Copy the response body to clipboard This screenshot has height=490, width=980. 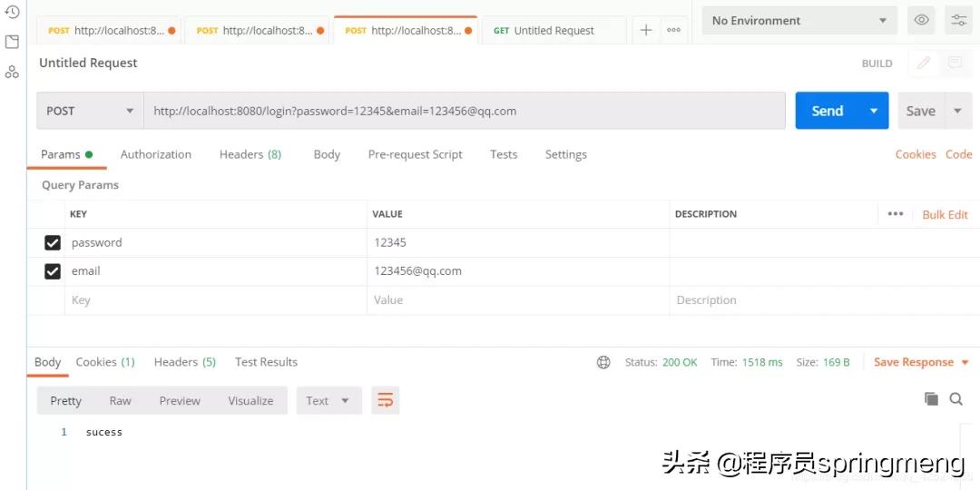coord(931,398)
